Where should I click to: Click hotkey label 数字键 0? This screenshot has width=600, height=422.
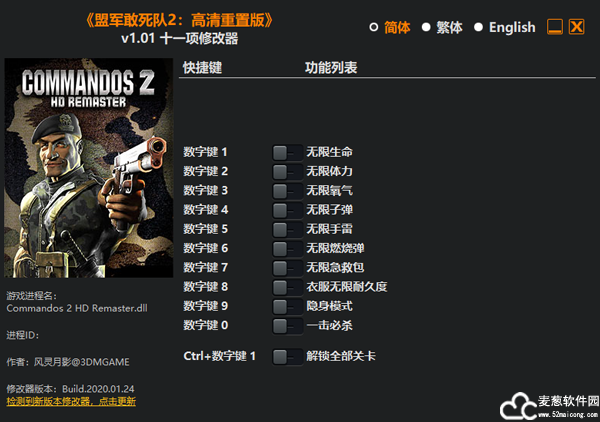(205, 325)
